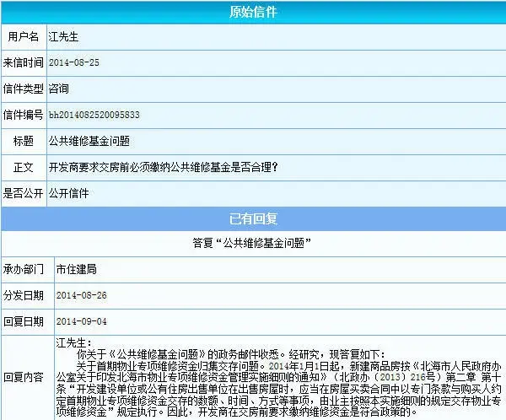Click the reply line starting 关于首期物业专项维修资金

[288, 366]
